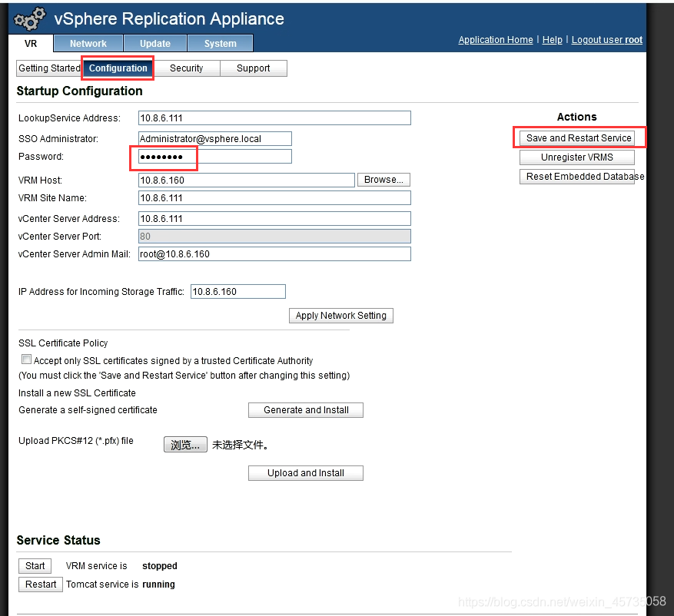This screenshot has width=674, height=616.
Task: Click the Actions heading
Action: pos(577,117)
